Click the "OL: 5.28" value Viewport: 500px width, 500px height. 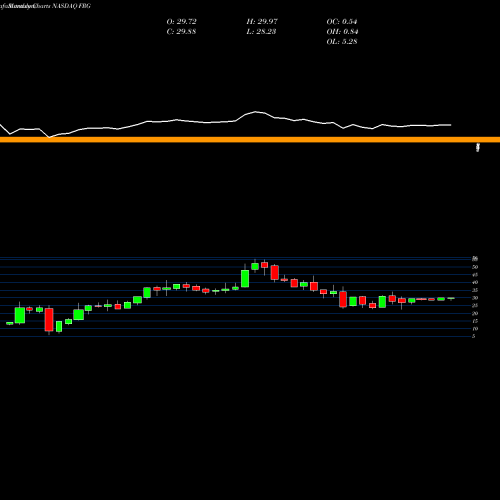coord(342,42)
